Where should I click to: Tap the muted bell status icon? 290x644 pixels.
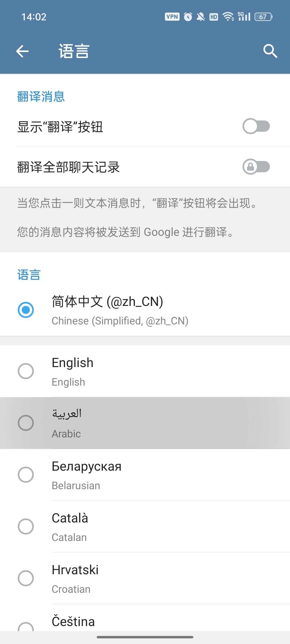pyautogui.click(x=201, y=17)
